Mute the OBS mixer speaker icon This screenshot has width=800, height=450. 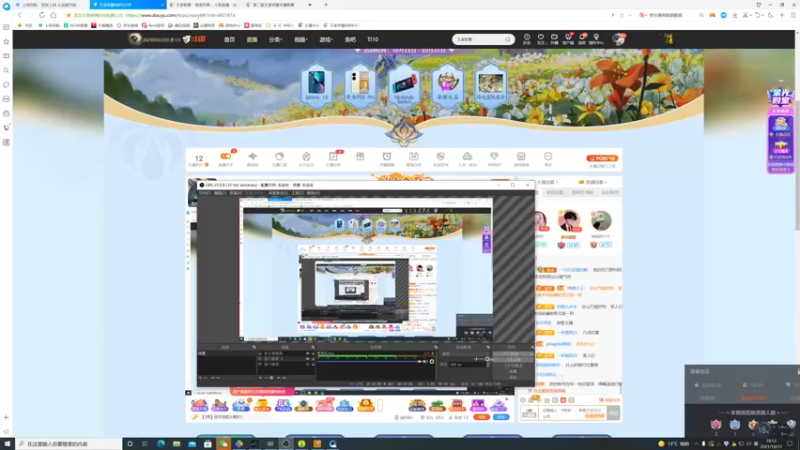[x=426, y=362]
